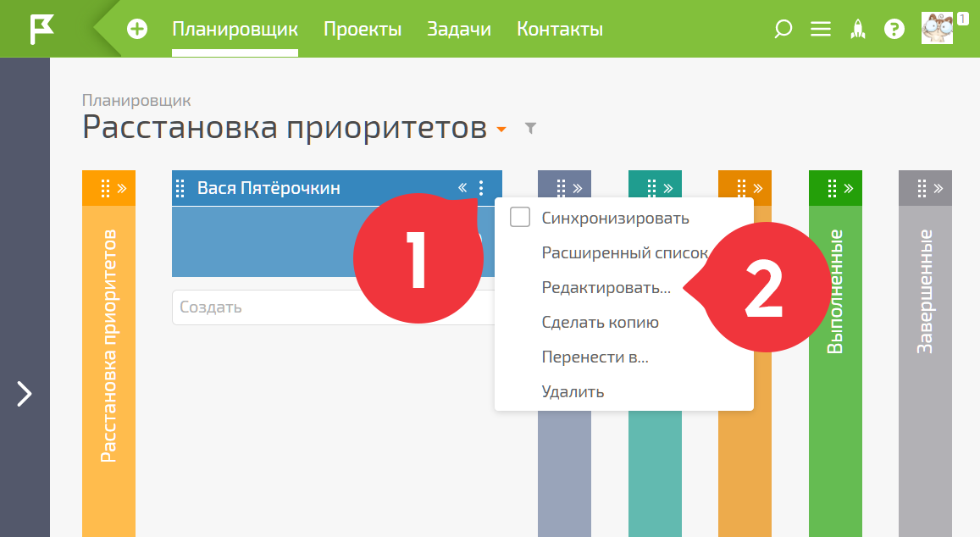This screenshot has width=980, height=537.
Task: Grab drag handle of Расстановка приоритетов column
Action: [x=105, y=188]
